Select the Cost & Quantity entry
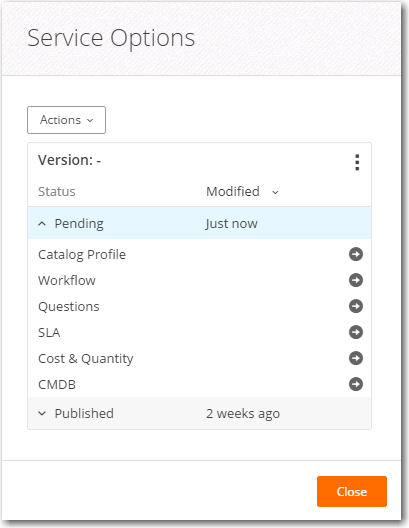 tap(86, 359)
